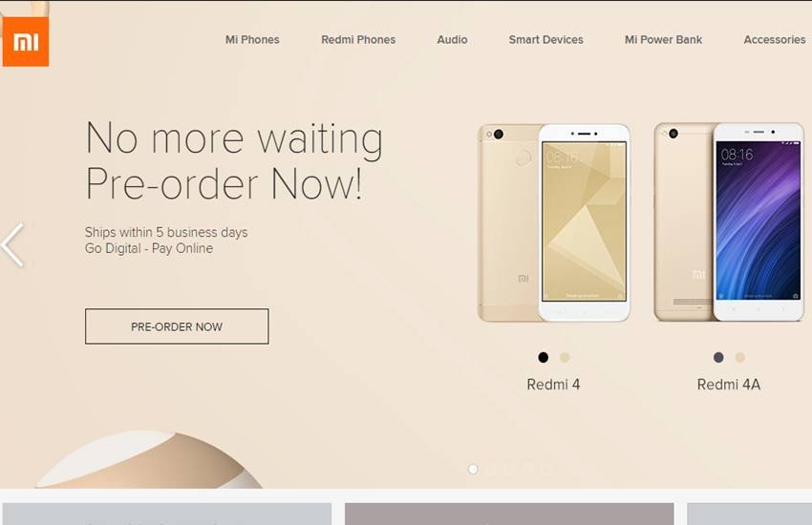Image resolution: width=812 pixels, height=525 pixels.
Task: Click the orange Mi logo
Action: click(x=26, y=41)
